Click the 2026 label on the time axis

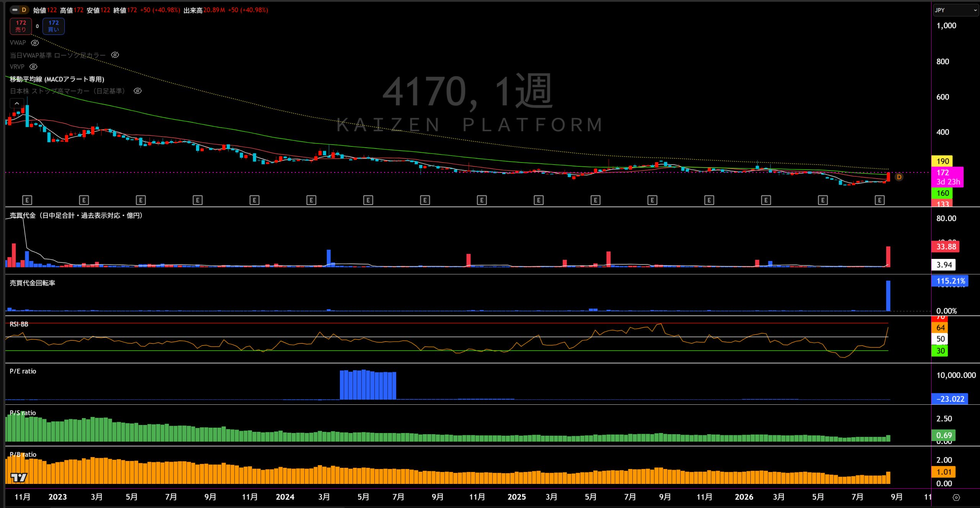click(x=744, y=497)
